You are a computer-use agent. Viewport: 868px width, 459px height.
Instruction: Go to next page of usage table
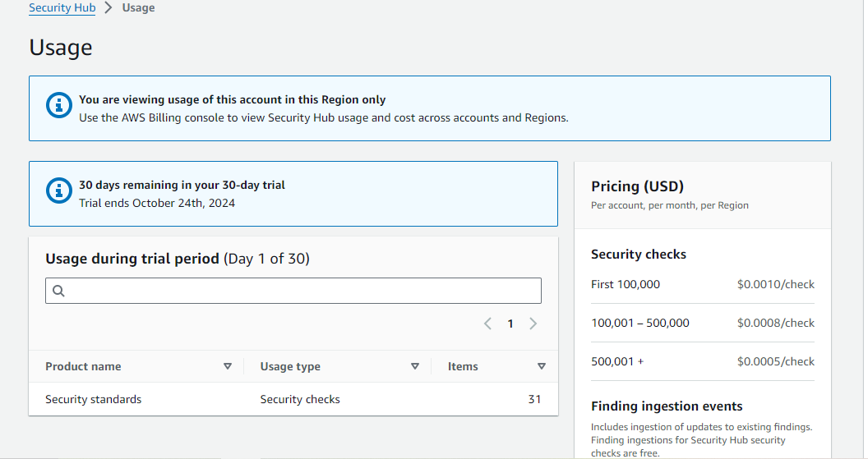[x=533, y=324]
